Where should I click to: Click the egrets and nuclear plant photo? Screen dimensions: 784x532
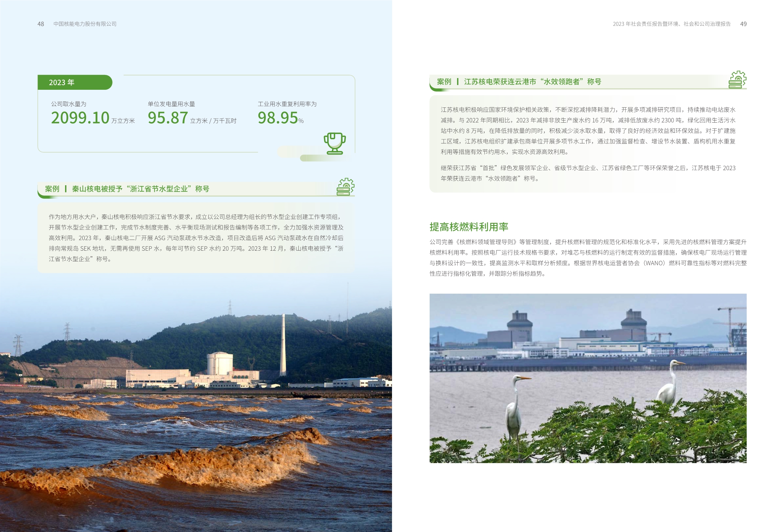(588, 378)
